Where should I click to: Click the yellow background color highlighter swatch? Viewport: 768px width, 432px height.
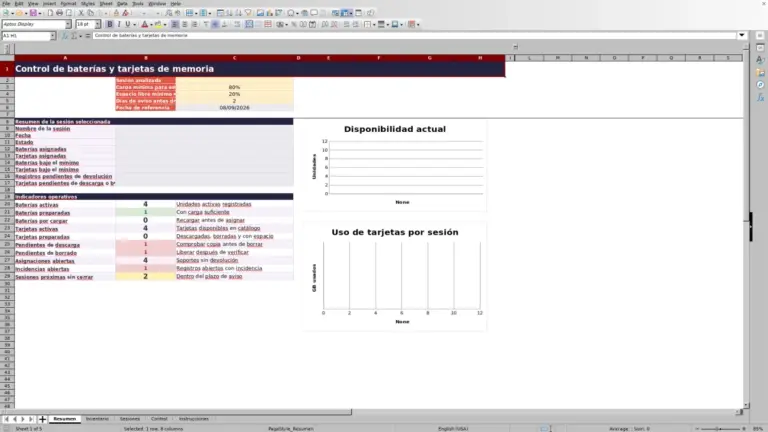(158, 24)
